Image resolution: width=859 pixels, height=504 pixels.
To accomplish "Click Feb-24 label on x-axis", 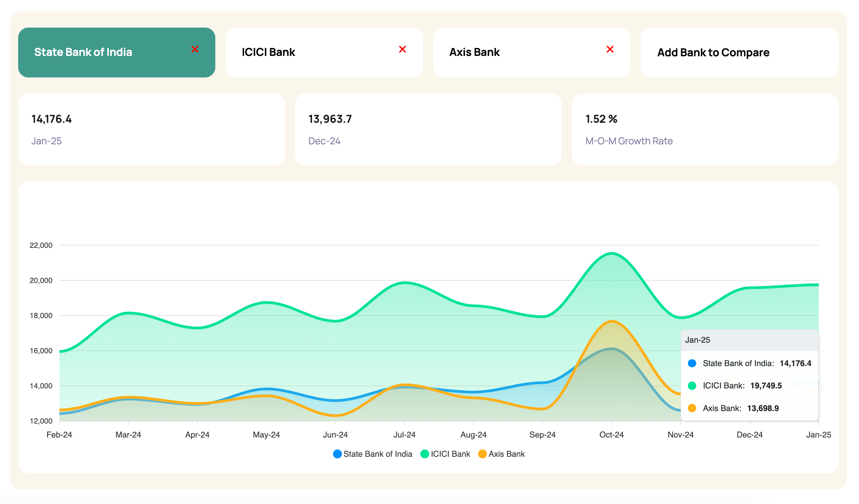I will [59, 434].
